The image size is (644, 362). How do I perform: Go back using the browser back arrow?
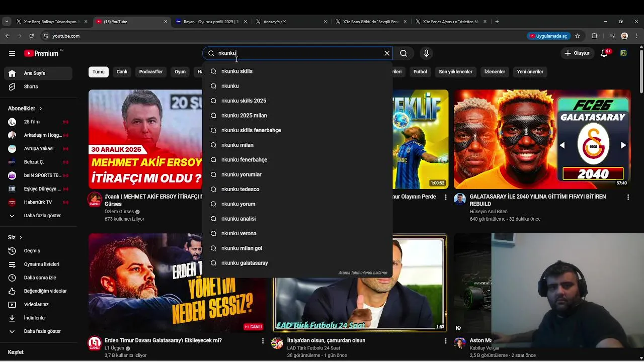pyautogui.click(x=7, y=36)
